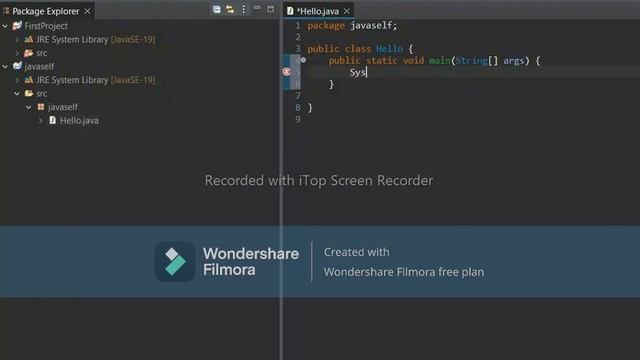640x360 pixels.
Task: Click the 'main' method name
Action: click(x=440, y=61)
